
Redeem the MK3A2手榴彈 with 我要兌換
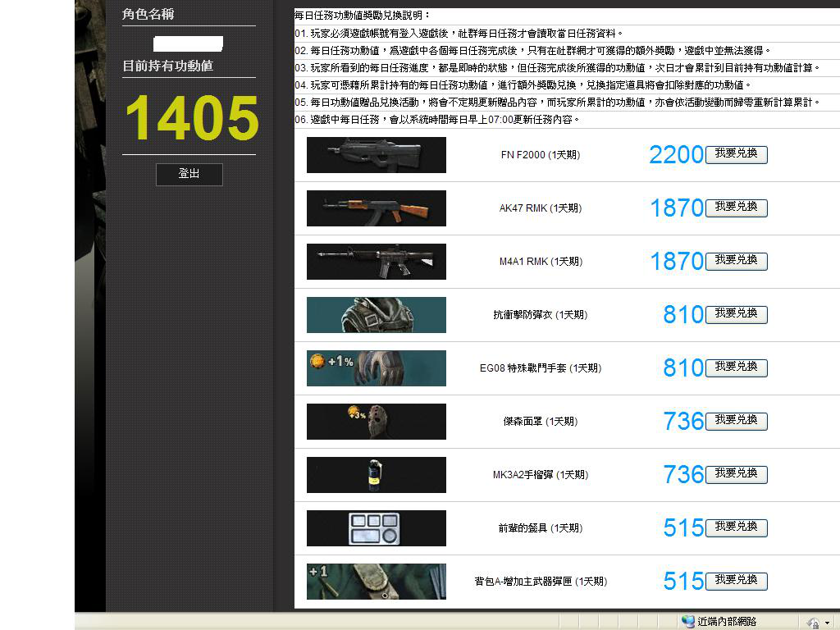pyautogui.click(x=736, y=474)
